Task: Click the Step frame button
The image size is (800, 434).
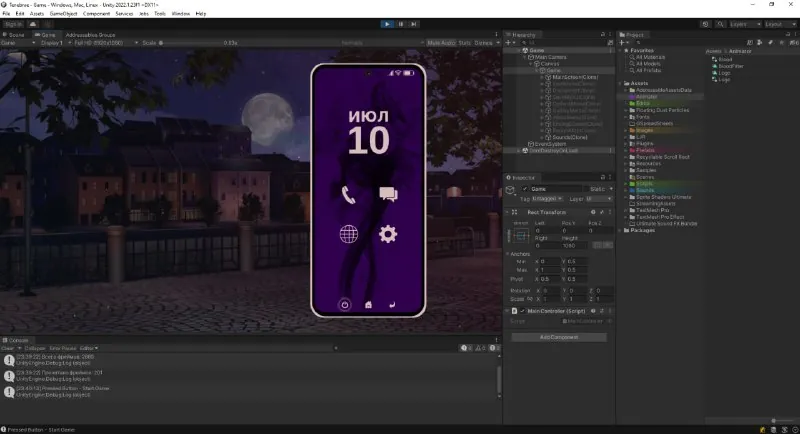Action: [414, 24]
